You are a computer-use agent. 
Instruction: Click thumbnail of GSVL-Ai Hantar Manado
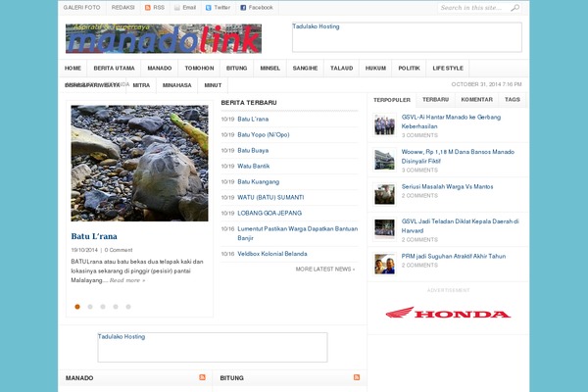tap(384, 124)
